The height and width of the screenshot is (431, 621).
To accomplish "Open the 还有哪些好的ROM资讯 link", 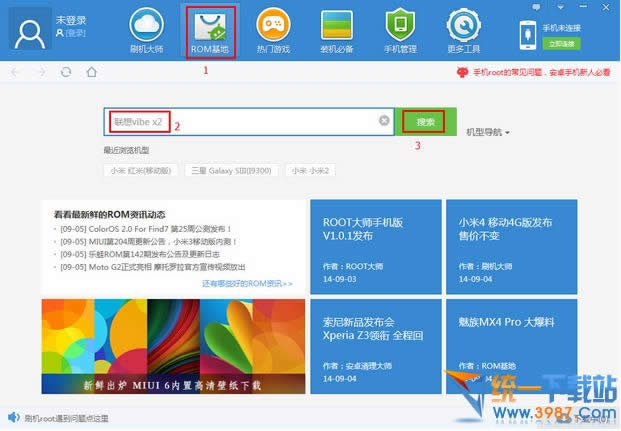I will [247, 283].
